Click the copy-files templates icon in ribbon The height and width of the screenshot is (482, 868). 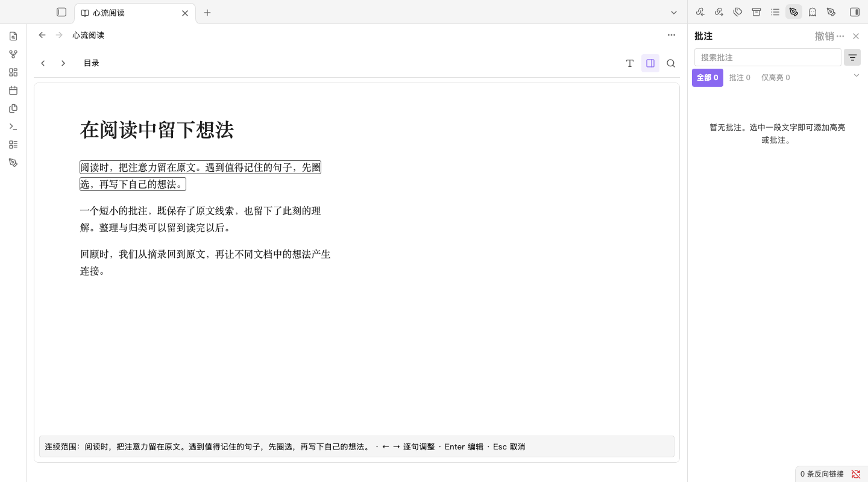point(13,108)
